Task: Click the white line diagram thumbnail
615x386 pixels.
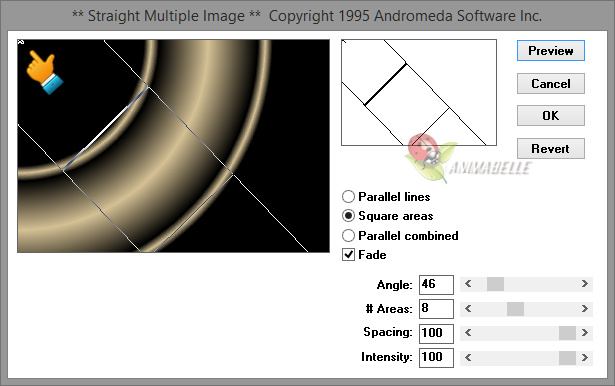Action: coord(419,93)
